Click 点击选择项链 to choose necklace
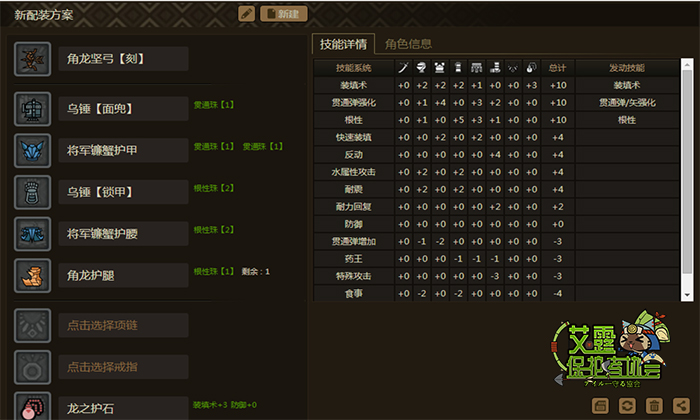This screenshot has height=420, width=700. coord(123,325)
